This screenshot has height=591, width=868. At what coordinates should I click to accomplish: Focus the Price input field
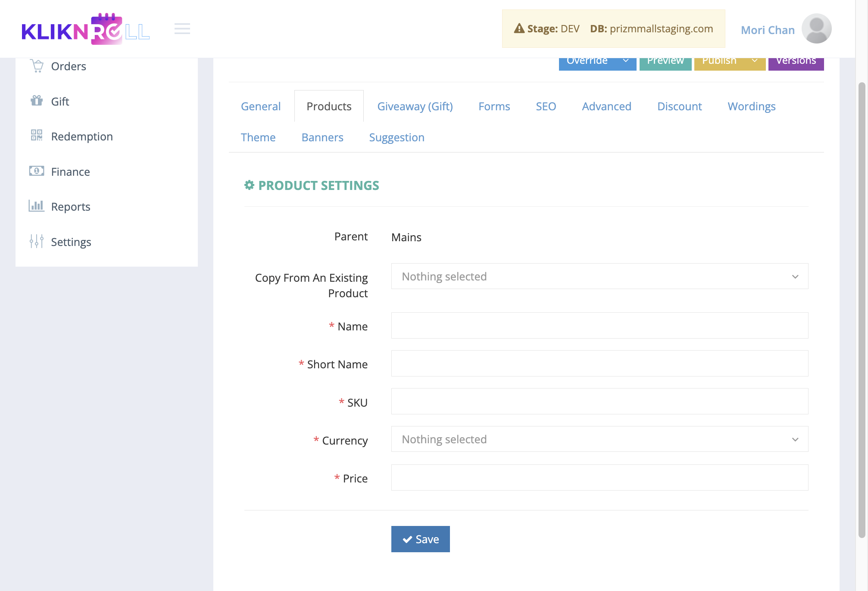coord(599,477)
